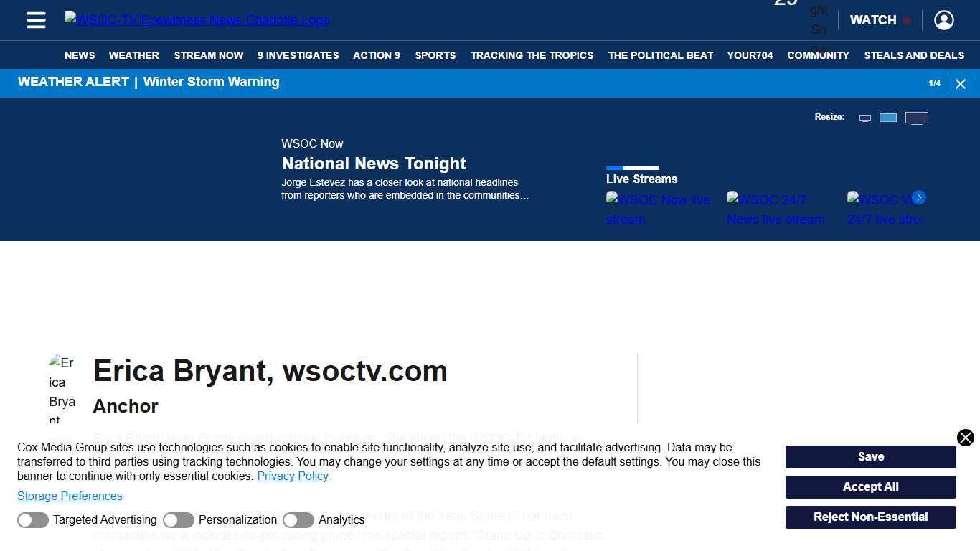Click the WSOC-TV Eyewitness News logo
The width and height of the screenshot is (980, 551).
pos(197,19)
